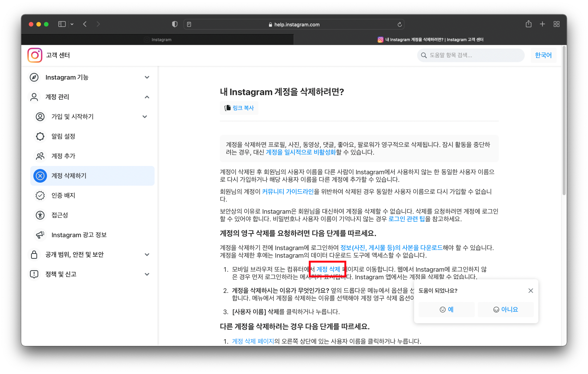Follow 계정을 일시적으로 비활성화 link

[x=301, y=152]
